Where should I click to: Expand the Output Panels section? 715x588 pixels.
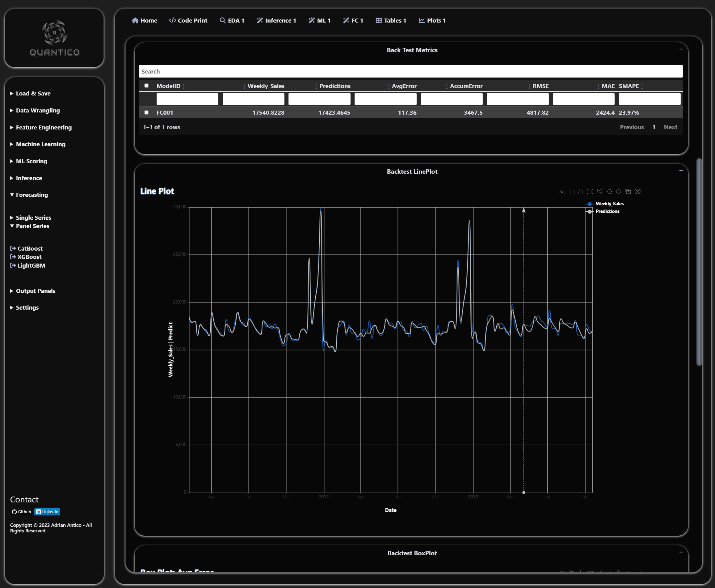(x=33, y=291)
